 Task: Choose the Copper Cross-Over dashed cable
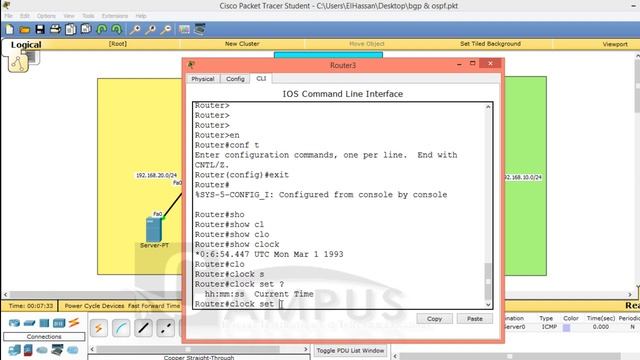[x=165, y=328]
